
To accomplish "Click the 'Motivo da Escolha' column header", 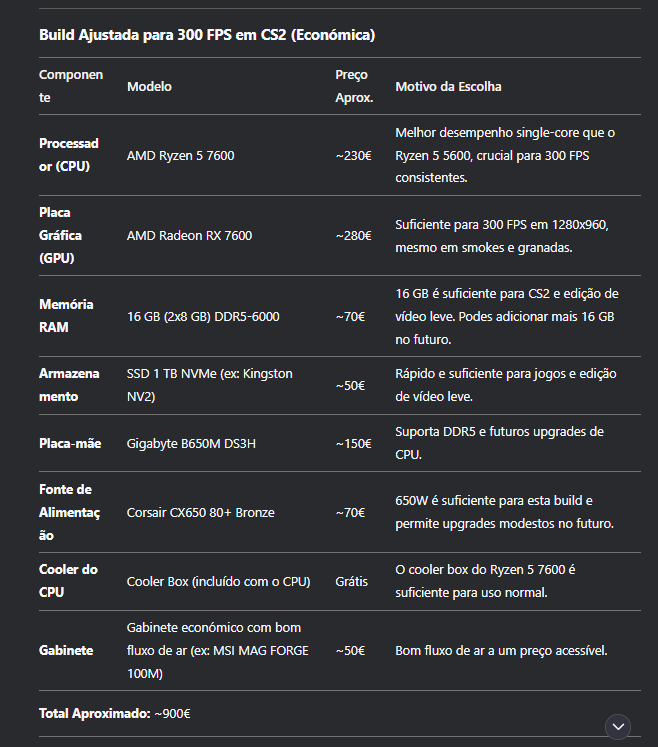I will pyautogui.click(x=448, y=86).
